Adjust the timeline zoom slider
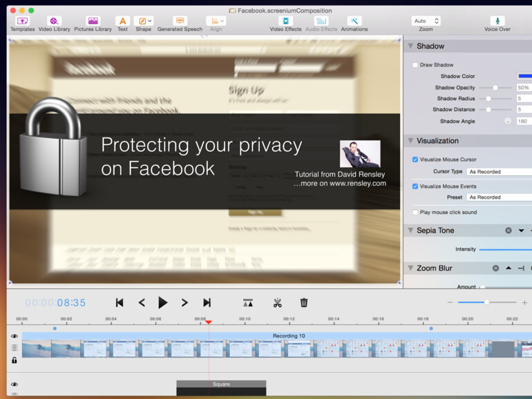Image resolution: width=532 pixels, height=399 pixels. click(487, 302)
